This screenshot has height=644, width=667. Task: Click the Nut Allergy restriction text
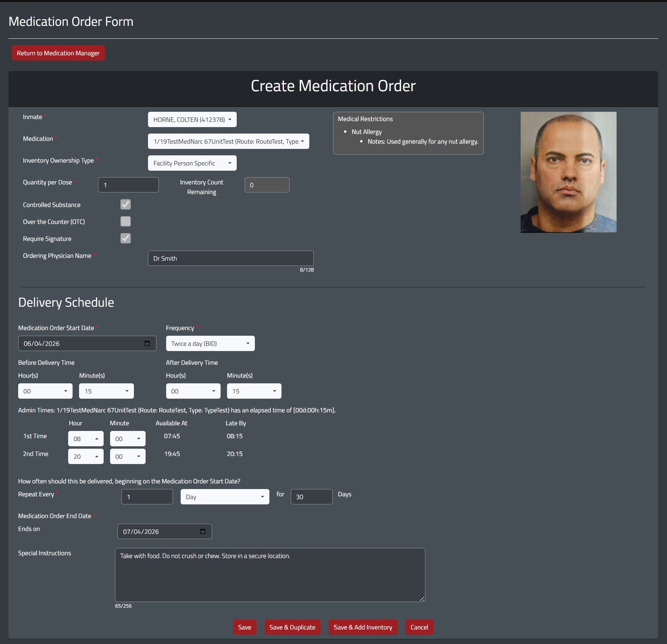[367, 132]
